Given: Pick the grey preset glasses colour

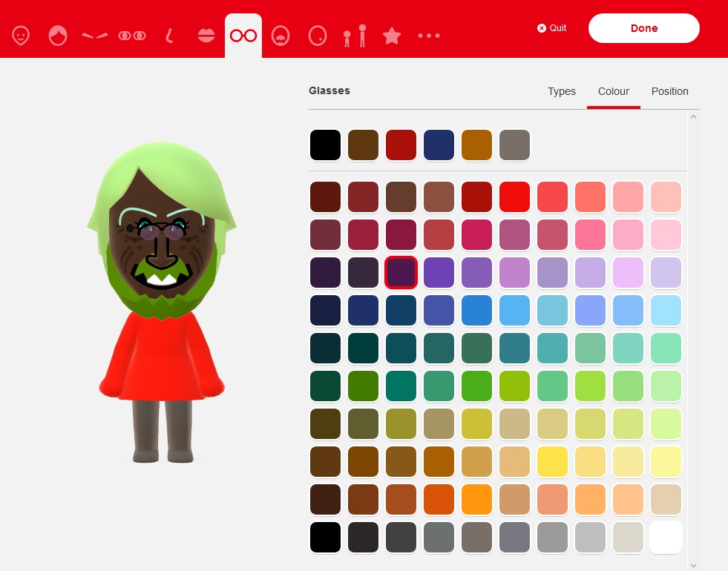Looking at the screenshot, I should click(x=514, y=145).
